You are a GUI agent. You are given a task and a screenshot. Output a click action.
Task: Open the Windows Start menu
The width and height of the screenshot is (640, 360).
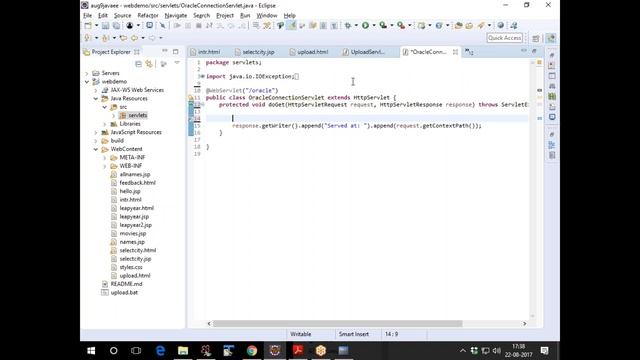[91, 351]
